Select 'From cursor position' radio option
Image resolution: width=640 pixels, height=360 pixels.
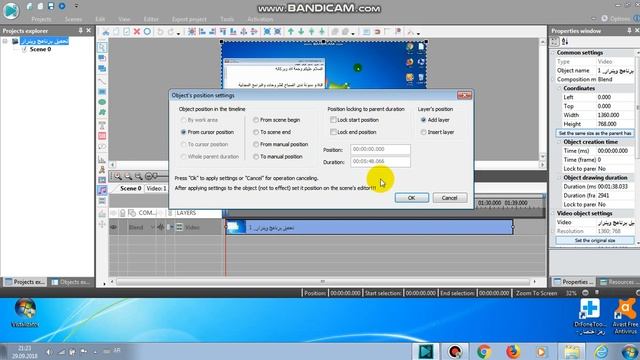(183, 132)
